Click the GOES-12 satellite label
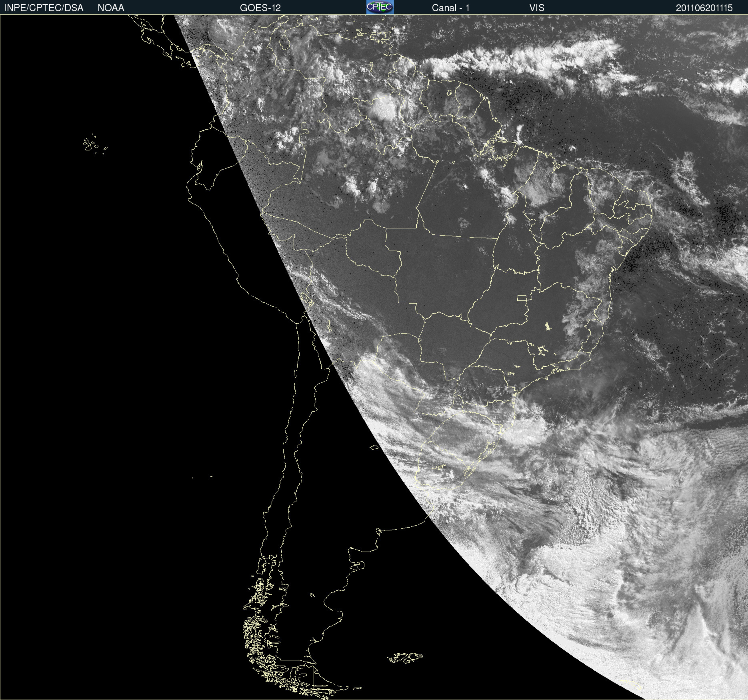Screen dimensions: 748x700 click(x=260, y=8)
